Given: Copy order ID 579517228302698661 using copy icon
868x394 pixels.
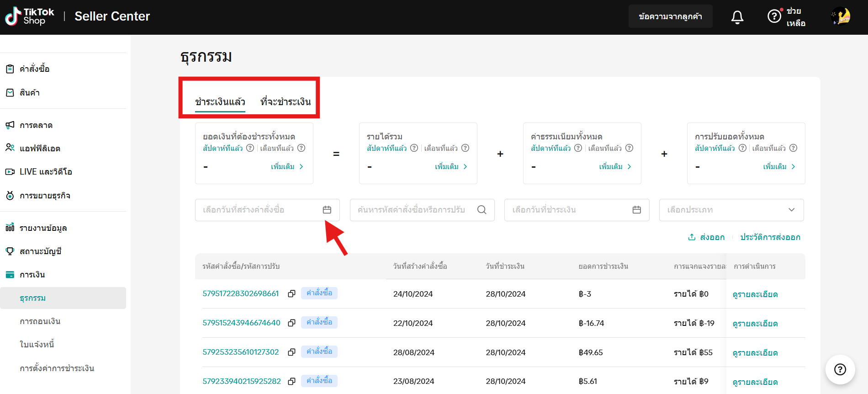Looking at the screenshot, I should (291, 293).
